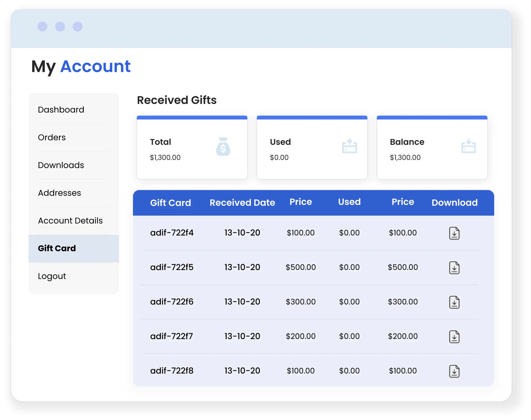This screenshot has height=420, width=531.
Task: Open Downloads from account menu
Action: [x=61, y=165]
